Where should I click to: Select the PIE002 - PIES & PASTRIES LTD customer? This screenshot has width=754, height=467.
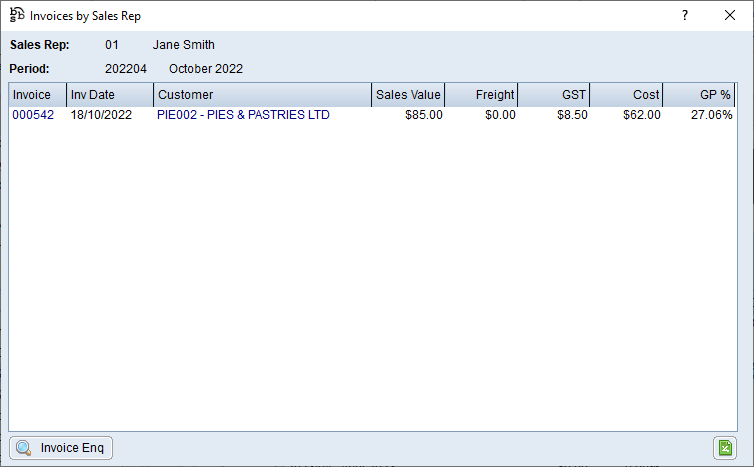[243, 115]
